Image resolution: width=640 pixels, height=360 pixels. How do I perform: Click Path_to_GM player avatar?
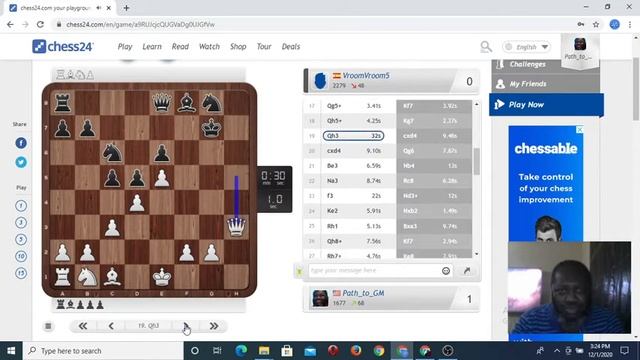tap(320, 298)
